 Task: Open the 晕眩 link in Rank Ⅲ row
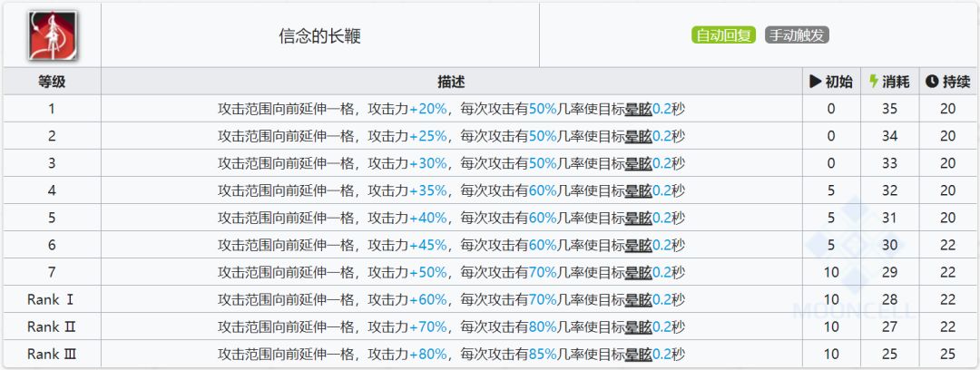(639, 354)
